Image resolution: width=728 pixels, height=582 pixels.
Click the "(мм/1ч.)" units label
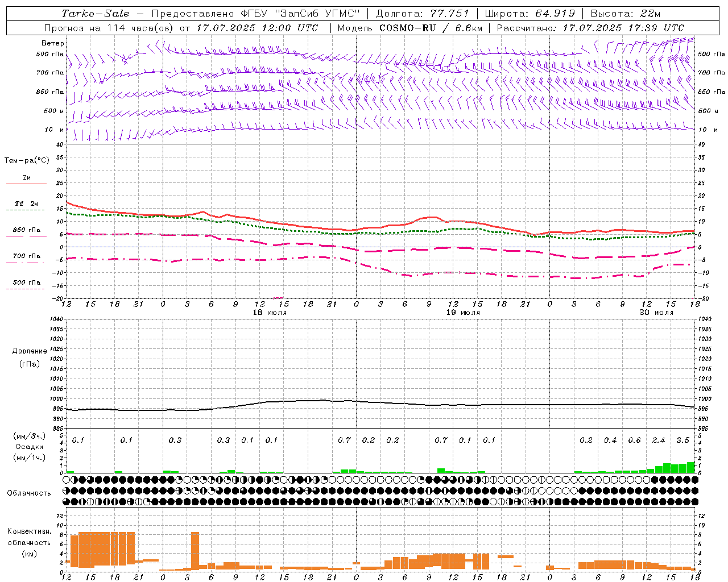[30, 458]
